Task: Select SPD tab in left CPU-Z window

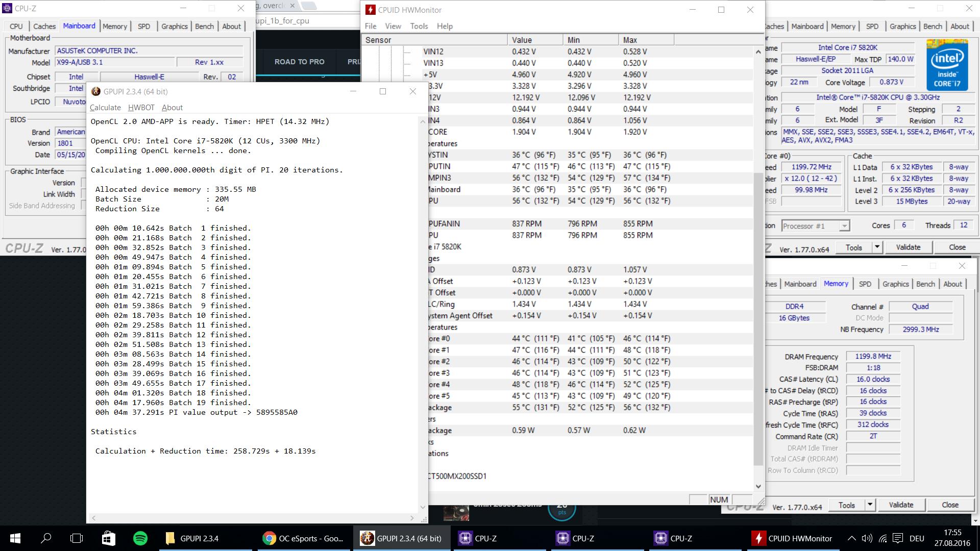Action: click(144, 27)
